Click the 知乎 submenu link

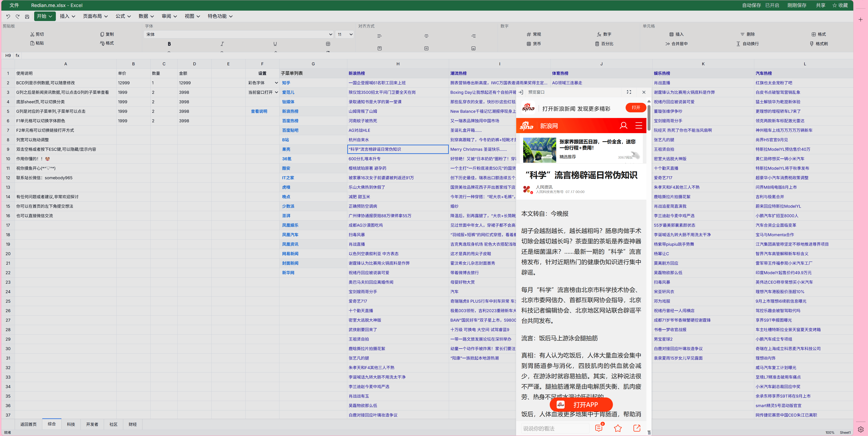pyautogui.click(x=286, y=83)
